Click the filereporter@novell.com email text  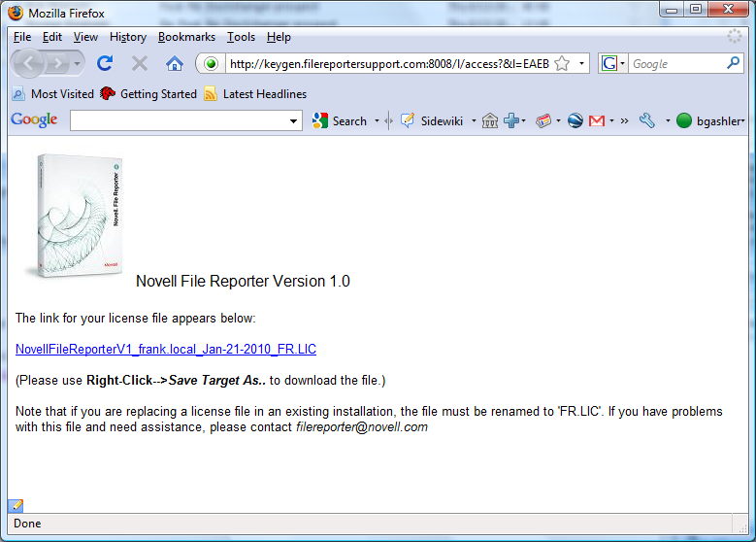362,427
